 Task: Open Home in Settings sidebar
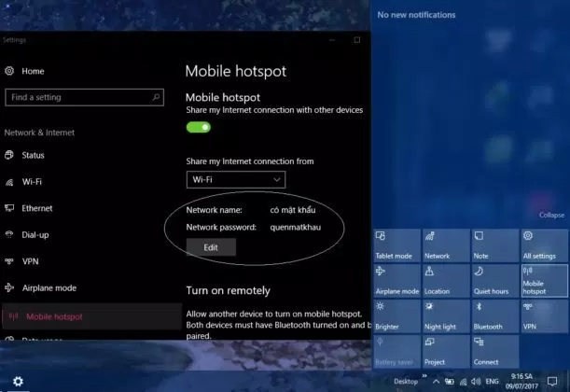pos(24,71)
